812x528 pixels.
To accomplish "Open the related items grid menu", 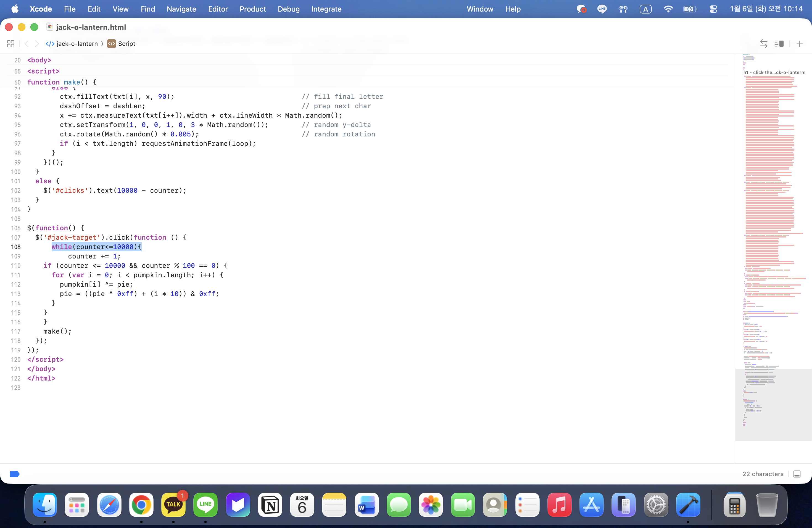I will coord(10,44).
